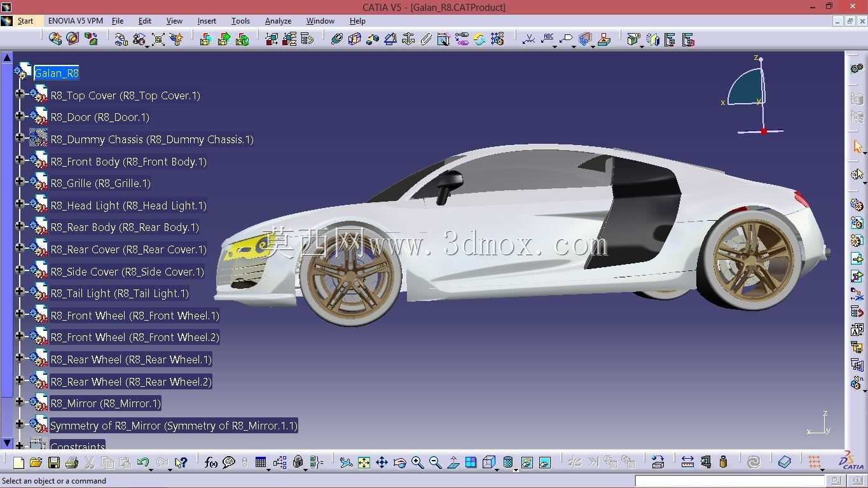The height and width of the screenshot is (488, 868).
Task: Select R8_Dummy Chassis in the tree
Action: pos(152,139)
